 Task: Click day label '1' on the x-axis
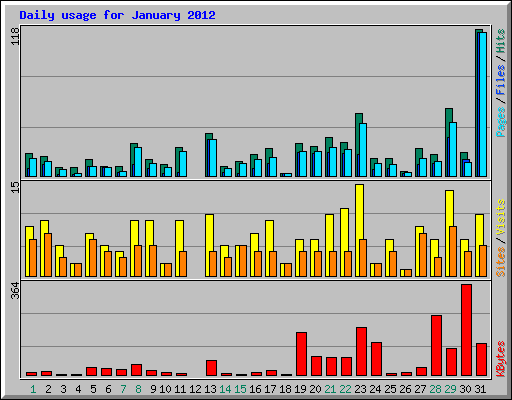coord(33,389)
